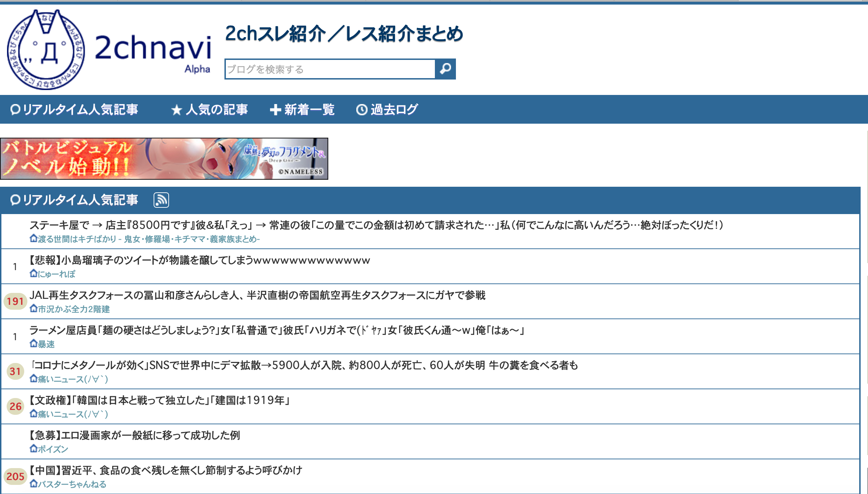Visit the 市況かぶ全力2階建 blog link
Screen dimensions: 868x494
click(x=74, y=309)
